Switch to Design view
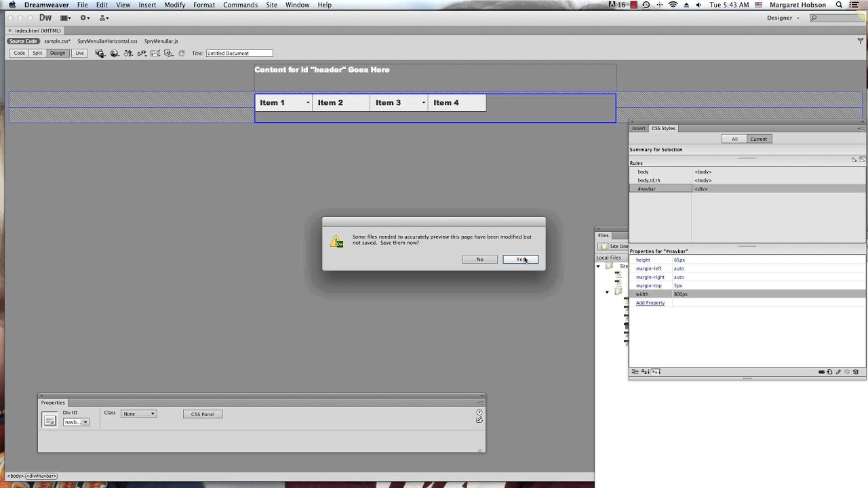Screen dimensions: 868x488 [x=57, y=53]
